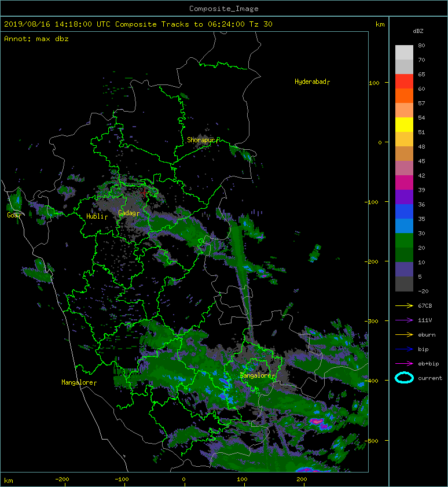Click the magenta eb+bip track arrow in legend

pyautogui.click(x=404, y=364)
